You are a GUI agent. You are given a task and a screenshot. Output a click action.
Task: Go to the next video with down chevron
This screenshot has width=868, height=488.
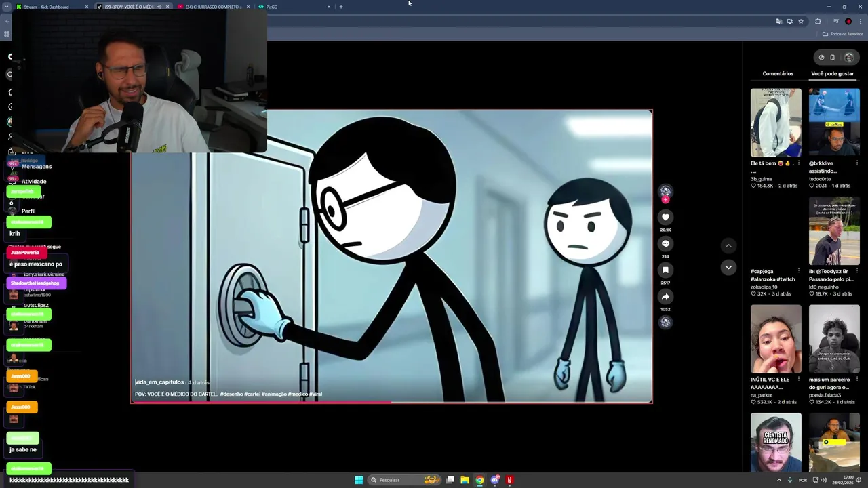coord(728,267)
